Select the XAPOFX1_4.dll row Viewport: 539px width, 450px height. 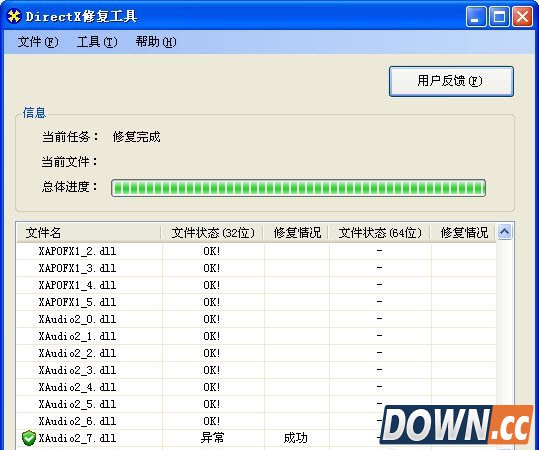coord(256,285)
